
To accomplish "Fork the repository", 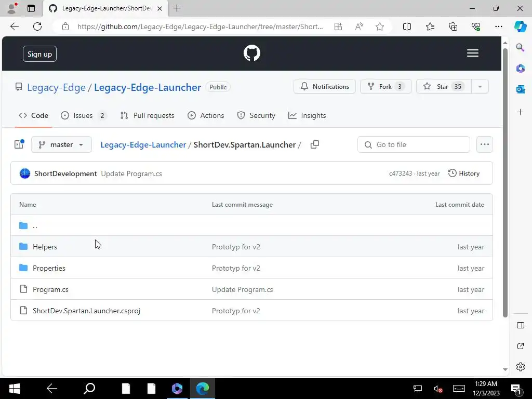I will [x=386, y=87].
